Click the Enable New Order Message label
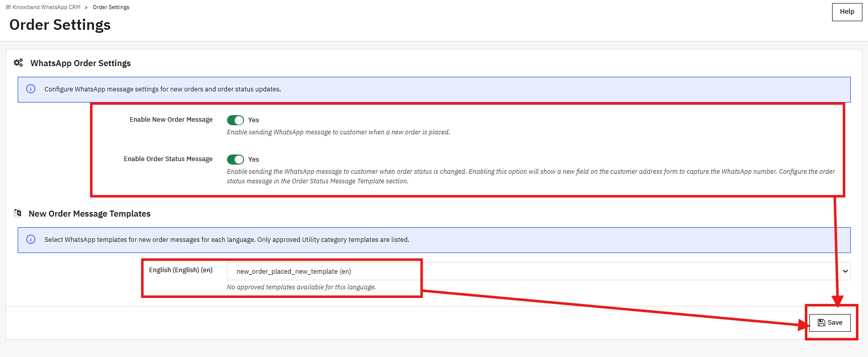This screenshot has width=868, height=357. pyautogui.click(x=171, y=120)
